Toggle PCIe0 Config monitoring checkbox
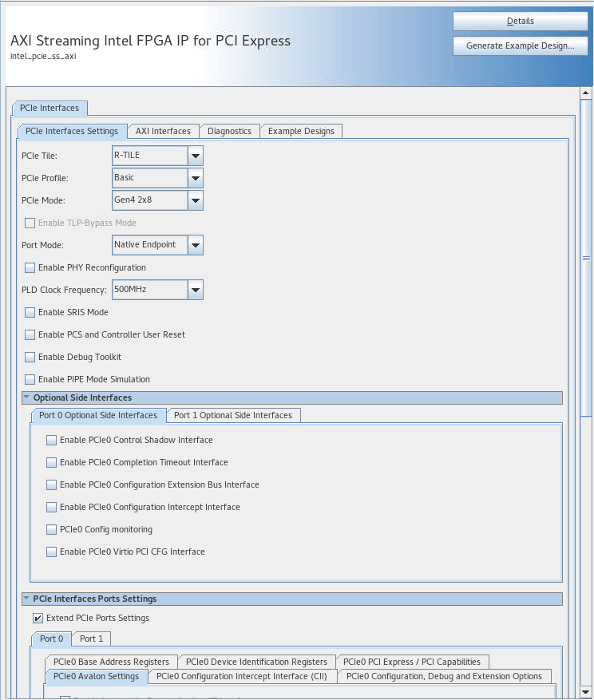594x700 pixels. tap(51, 529)
